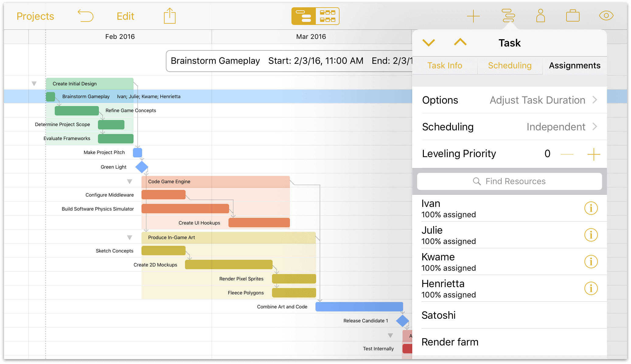Select the Test Internally red bar

tap(407, 348)
